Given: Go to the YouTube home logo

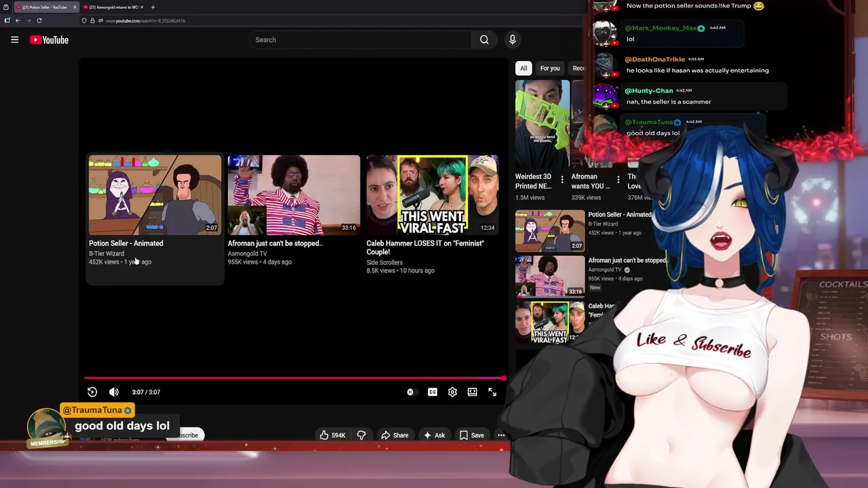Looking at the screenshot, I should [x=50, y=40].
